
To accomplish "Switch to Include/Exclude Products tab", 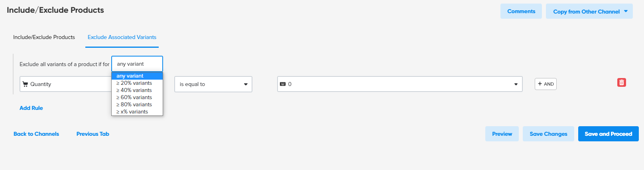I will click(44, 37).
